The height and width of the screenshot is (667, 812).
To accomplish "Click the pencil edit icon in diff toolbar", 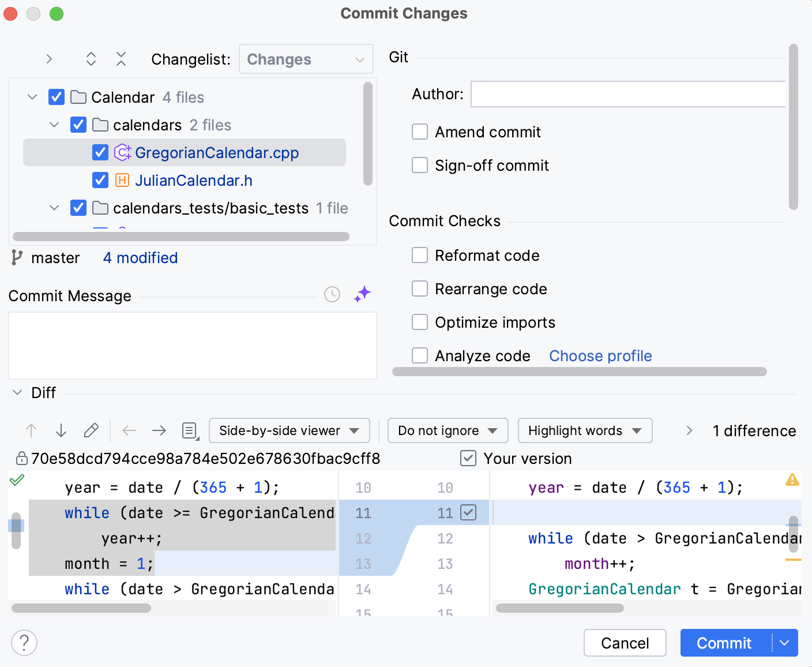I will coord(91,430).
